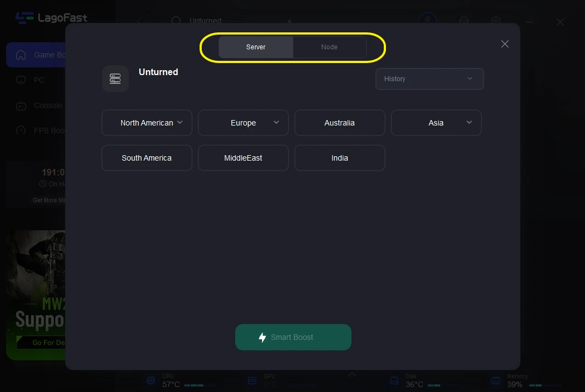Click the Disk icon in status bar

[x=394, y=380]
